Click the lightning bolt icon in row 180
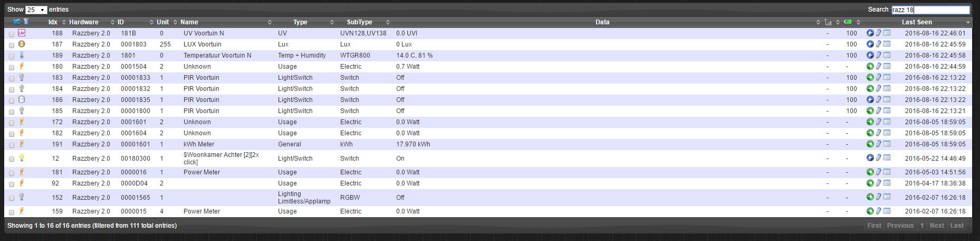 point(22,66)
